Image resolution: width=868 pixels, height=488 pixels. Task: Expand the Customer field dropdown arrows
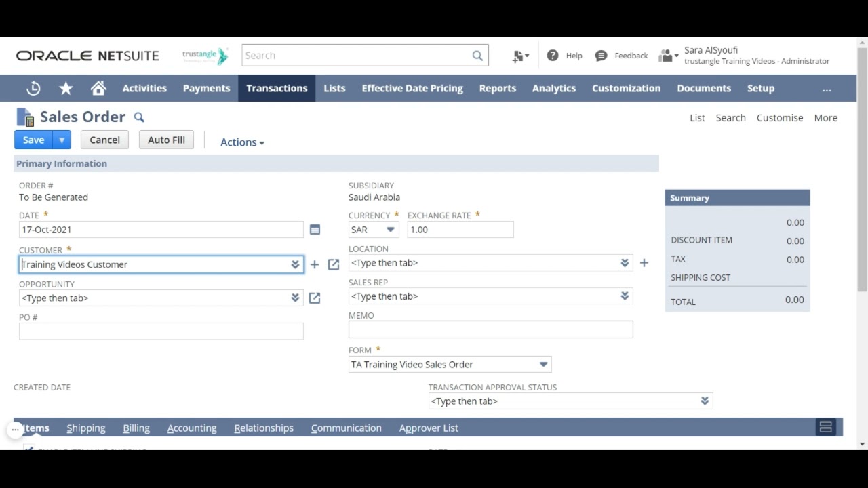(x=295, y=264)
